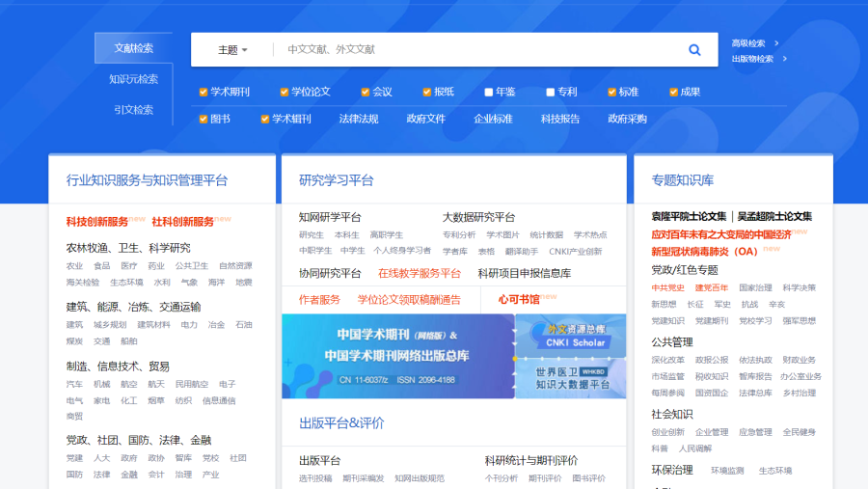Expand the 主题 search field dropdown
868x489 pixels.
(x=232, y=50)
